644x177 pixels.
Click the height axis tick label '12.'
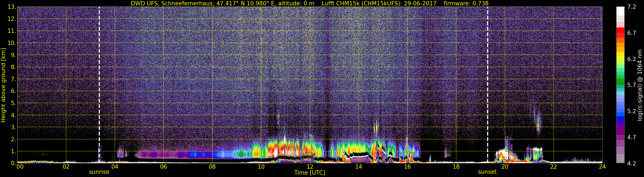point(12,19)
